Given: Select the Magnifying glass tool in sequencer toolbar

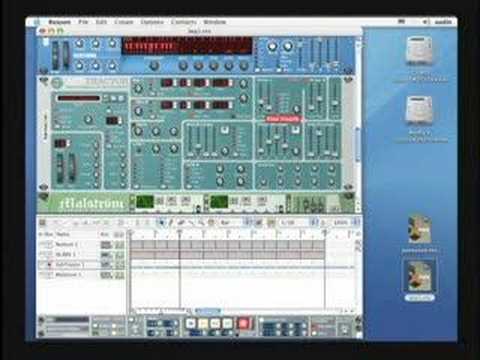Looking at the screenshot, I should tap(201, 223).
